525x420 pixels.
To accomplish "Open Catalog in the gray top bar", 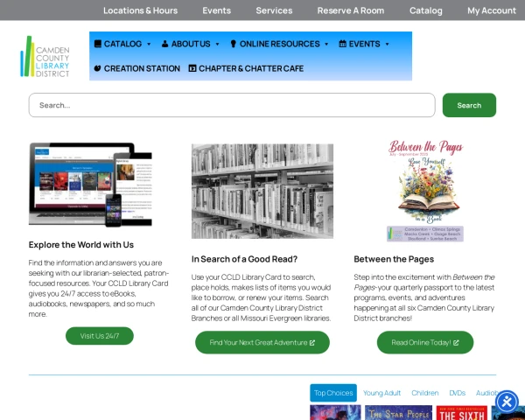I will click(x=426, y=10).
